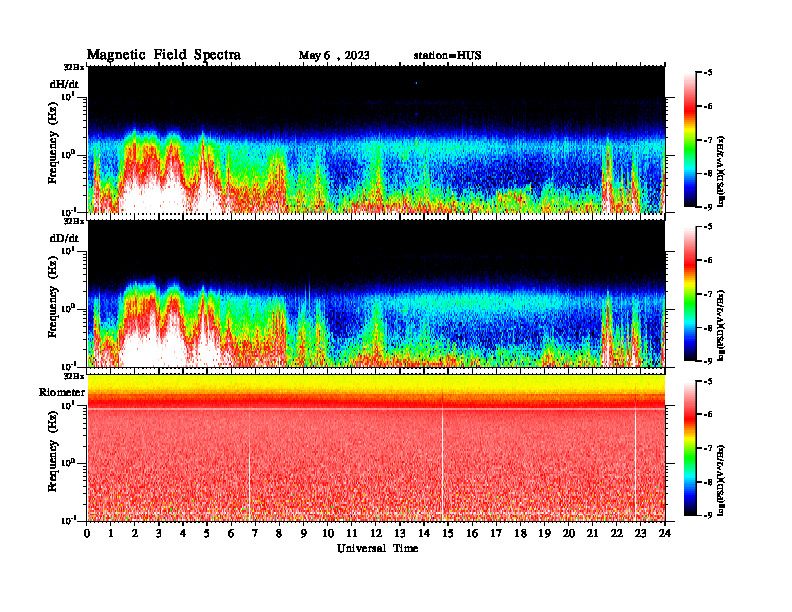Image resolution: width=792 pixels, height=612 pixels.
Task: Click the "-5" value on the dH/dt colorbar
Action: click(708, 73)
